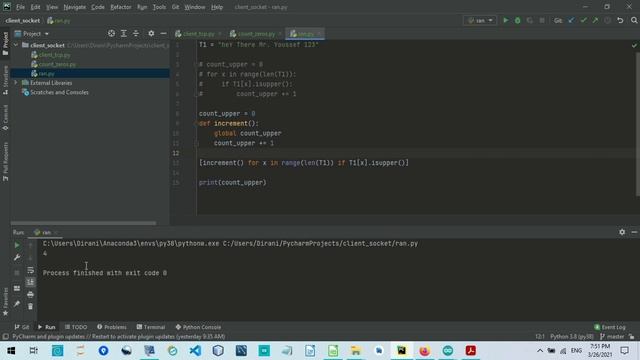Image resolution: width=640 pixels, height=360 pixels.
Task: Click the Git commit checkmark icon
Action: click(583, 20)
